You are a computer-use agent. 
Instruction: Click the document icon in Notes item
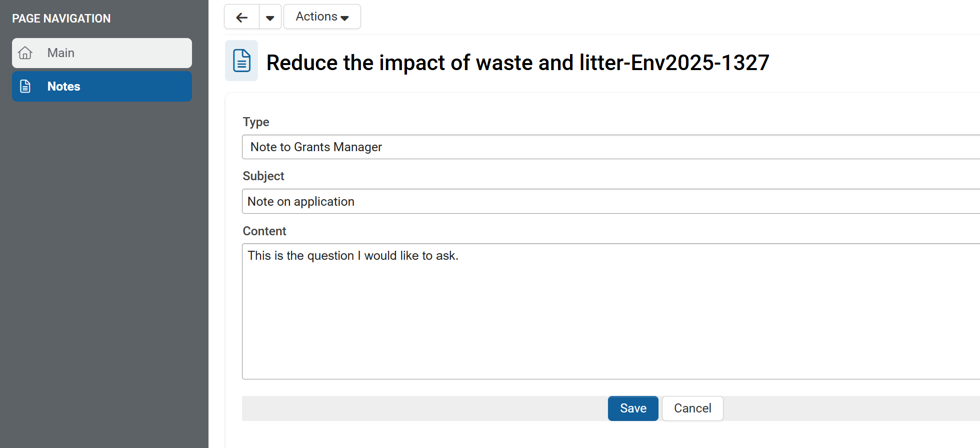click(25, 87)
